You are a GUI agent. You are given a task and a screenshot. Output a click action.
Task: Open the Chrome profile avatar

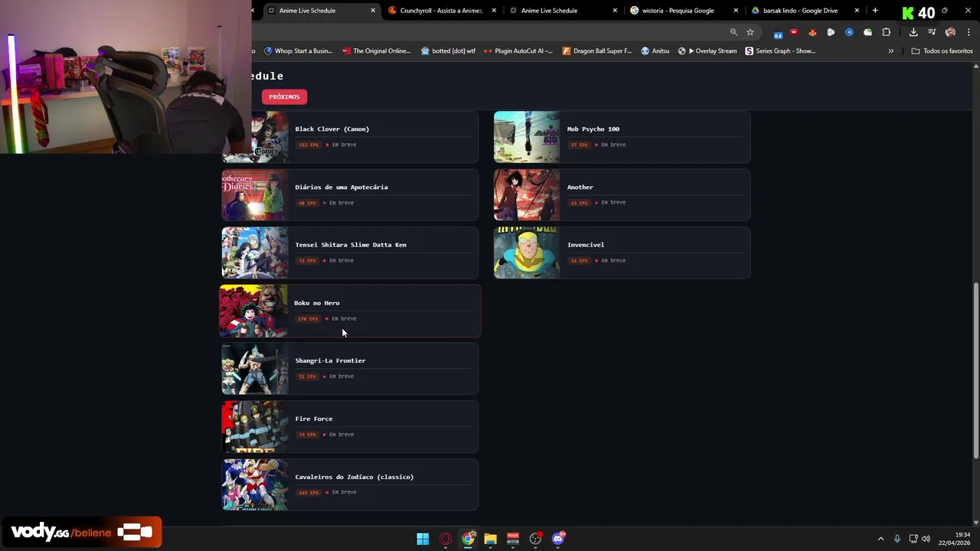click(x=950, y=32)
